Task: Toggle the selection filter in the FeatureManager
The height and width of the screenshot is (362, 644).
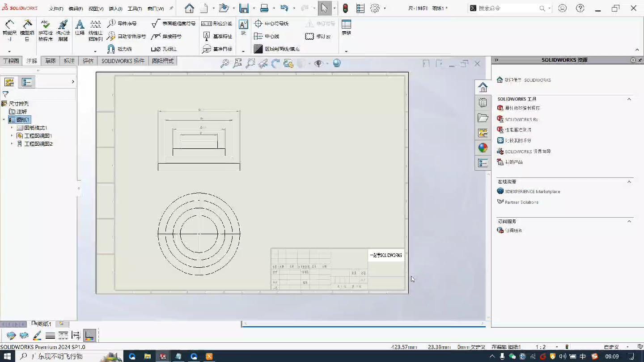Action: [x=5, y=94]
